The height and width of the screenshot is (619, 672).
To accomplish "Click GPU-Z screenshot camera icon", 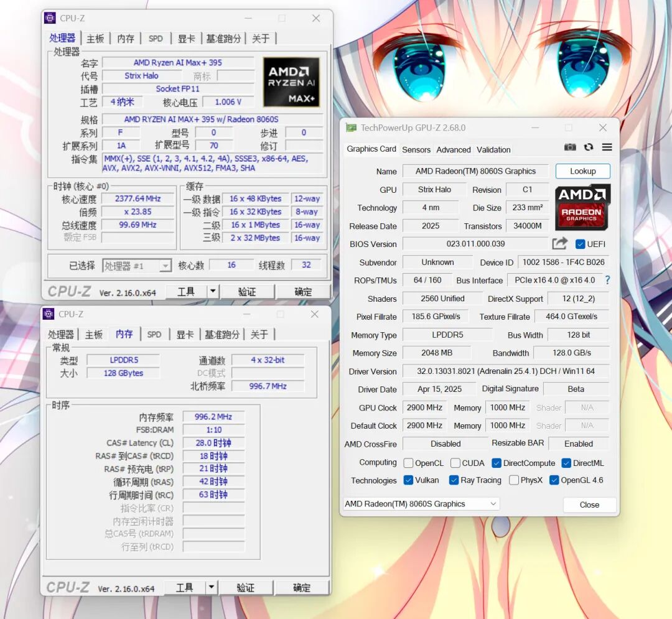I will pyautogui.click(x=570, y=147).
